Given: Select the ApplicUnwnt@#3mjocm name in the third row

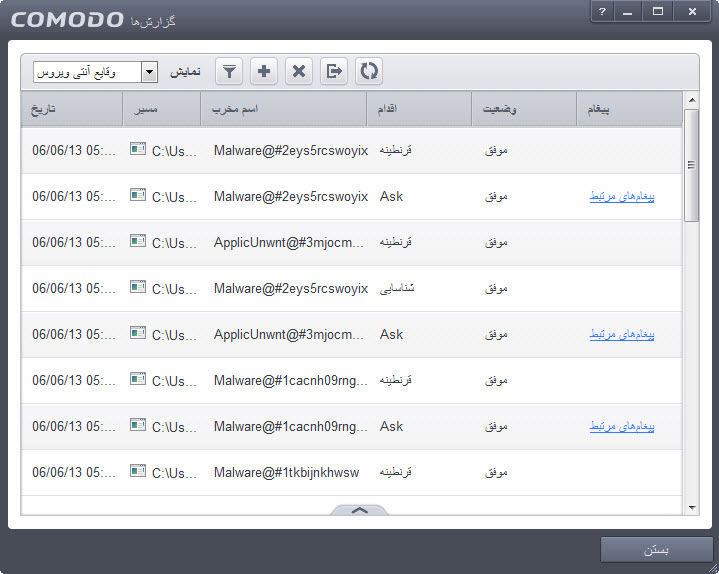Looking at the screenshot, I should click(x=288, y=243).
